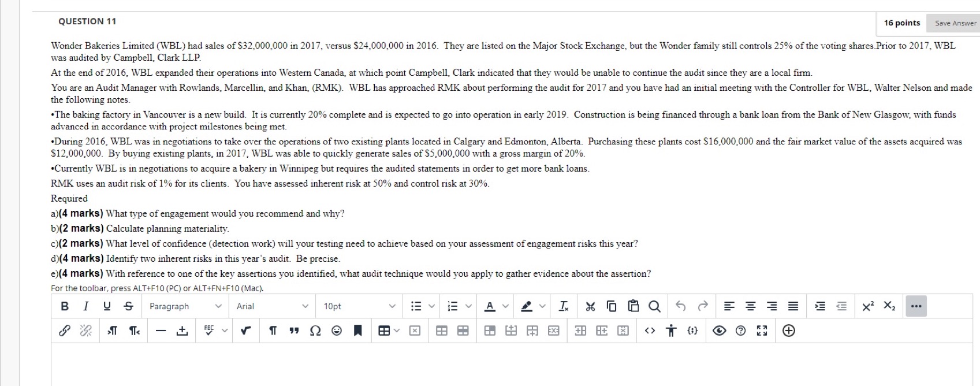Apply bullet list formatting
The image size is (980, 386).
coord(416,306)
